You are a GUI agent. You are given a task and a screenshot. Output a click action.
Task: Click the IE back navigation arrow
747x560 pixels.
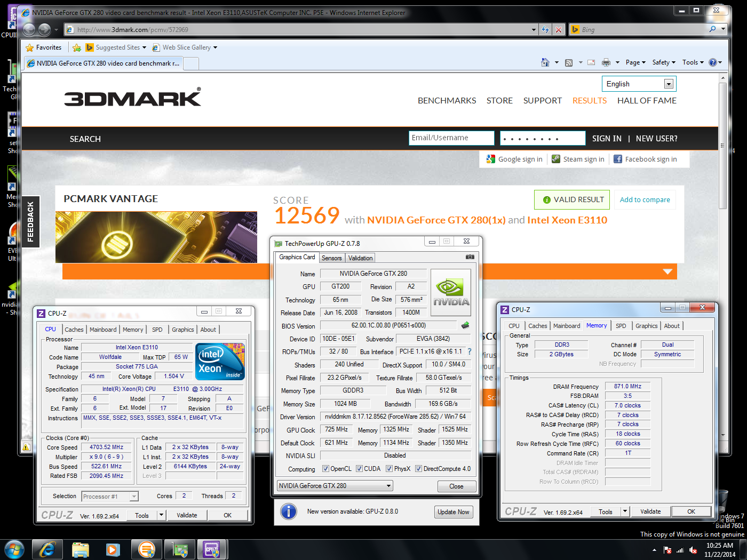point(29,30)
